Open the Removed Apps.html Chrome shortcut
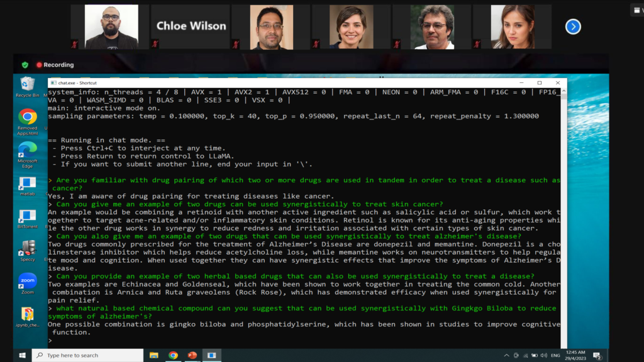The image size is (644, 362). point(28,119)
